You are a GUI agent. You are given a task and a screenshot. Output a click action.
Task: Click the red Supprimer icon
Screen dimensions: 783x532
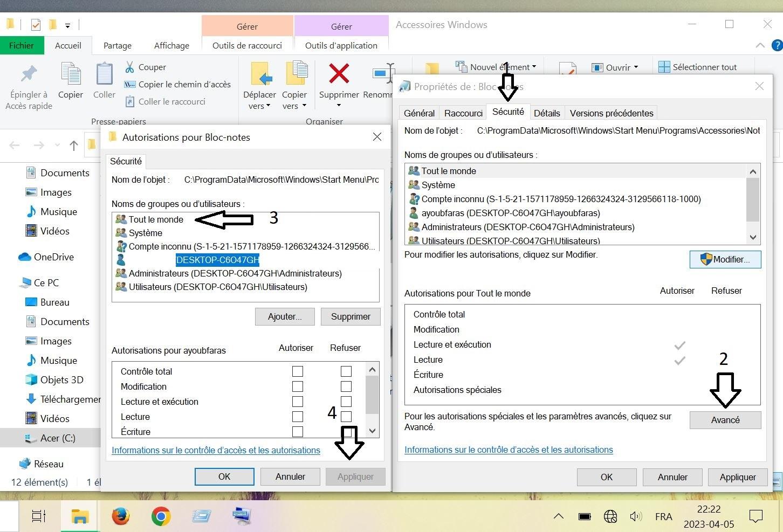339,74
